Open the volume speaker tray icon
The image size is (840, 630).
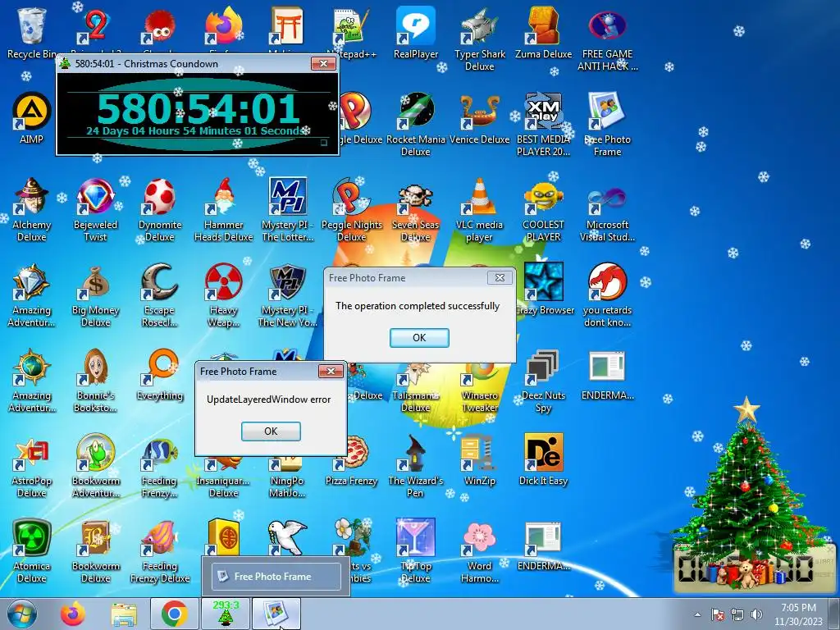[756, 614]
